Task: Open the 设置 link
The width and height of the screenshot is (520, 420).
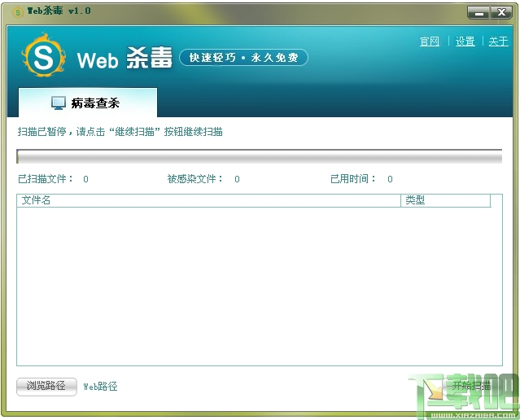Action: coord(465,42)
